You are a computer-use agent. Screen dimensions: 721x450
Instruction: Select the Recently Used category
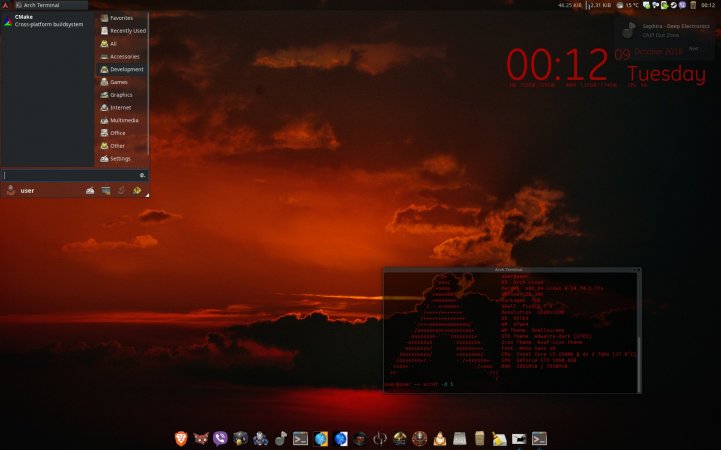point(122,31)
